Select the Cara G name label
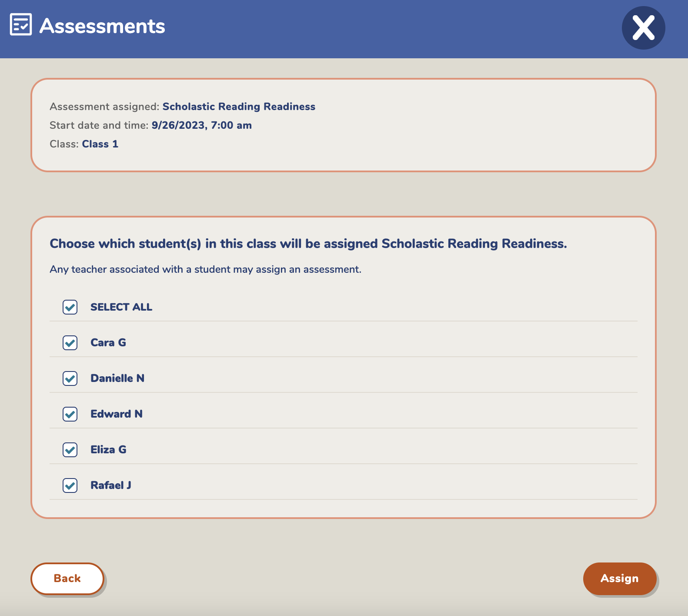Viewport: 688px width, 616px height. coord(108,343)
